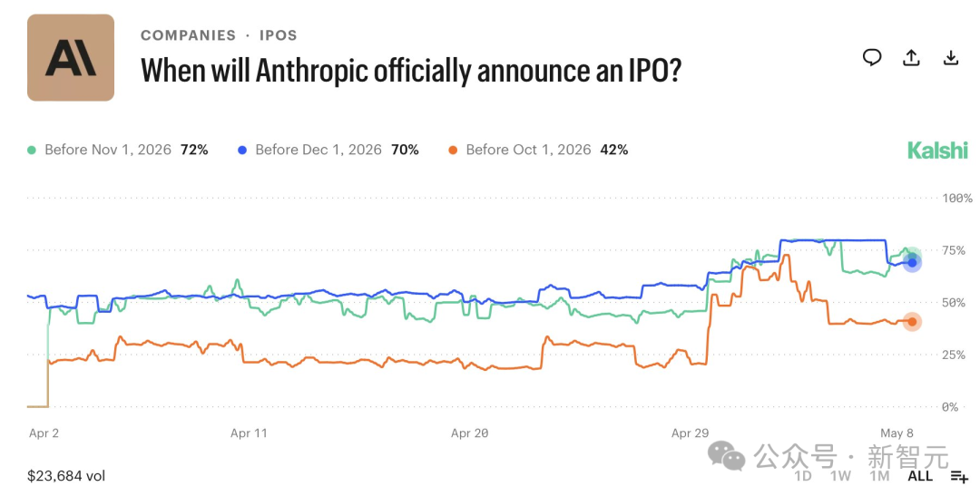Toggle the blue Before Dec 1, 2026 series
Image resolution: width=980 pixels, height=496 pixels.
328,150
